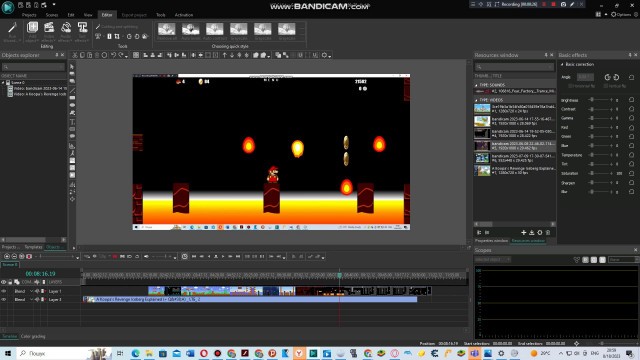The height and width of the screenshot is (360, 640).
Task: Toggle visibility eye for Layer 1
Action: (4, 291)
